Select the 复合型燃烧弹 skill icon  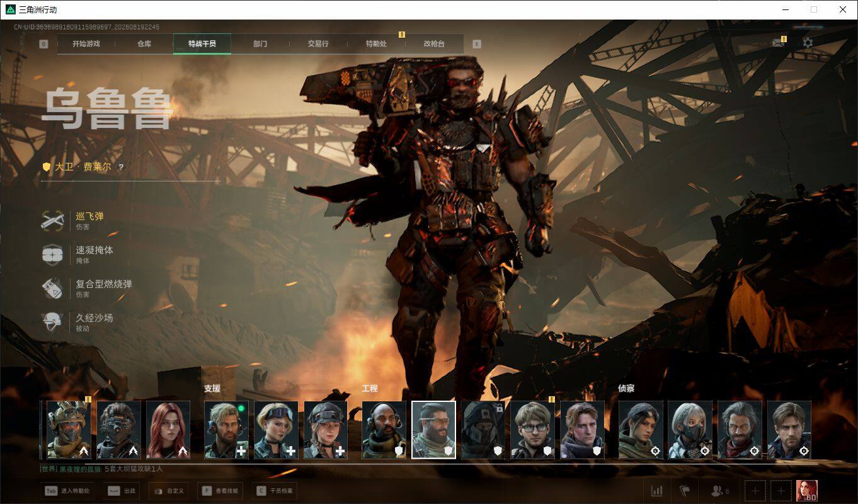coord(53,289)
